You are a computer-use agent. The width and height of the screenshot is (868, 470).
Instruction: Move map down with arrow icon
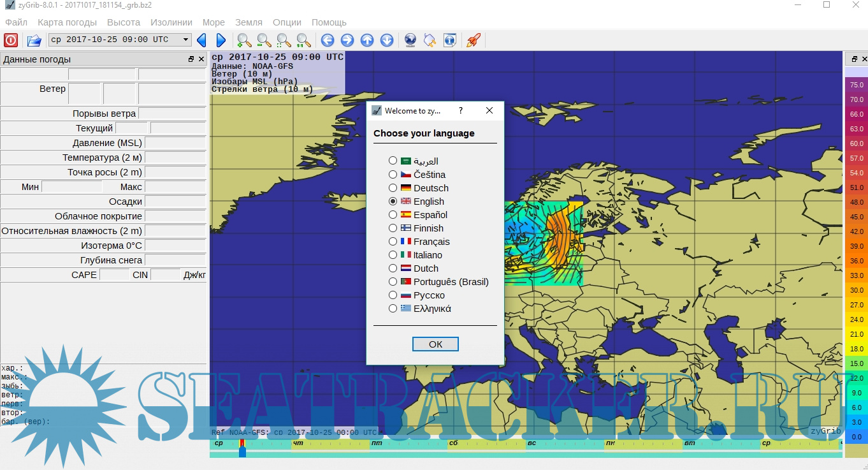click(x=387, y=40)
